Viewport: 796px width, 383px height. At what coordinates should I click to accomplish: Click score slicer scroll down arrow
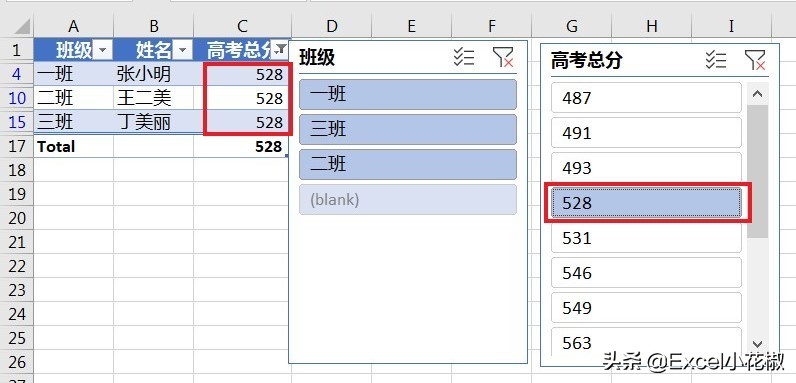pos(758,344)
